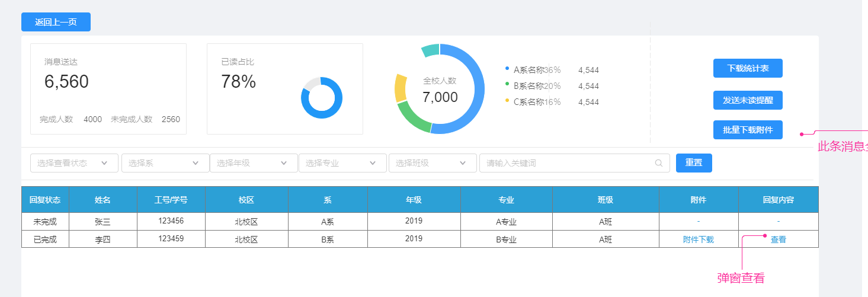
Task: Click the 回复状态 column header
Action: pyautogui.click(x=45, y=200)
